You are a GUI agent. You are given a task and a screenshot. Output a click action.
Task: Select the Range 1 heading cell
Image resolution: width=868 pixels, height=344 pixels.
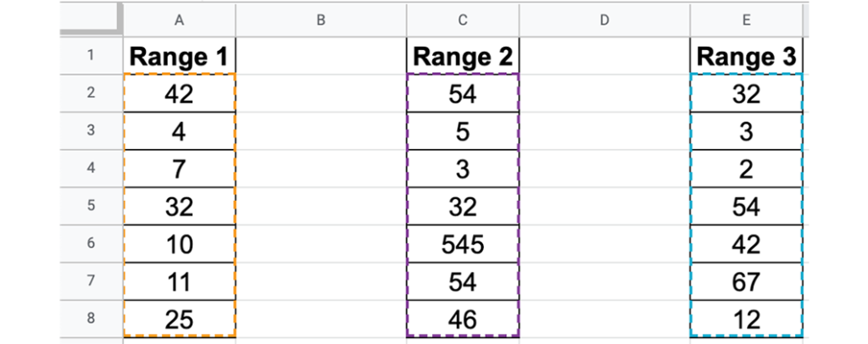coord(179,57)
